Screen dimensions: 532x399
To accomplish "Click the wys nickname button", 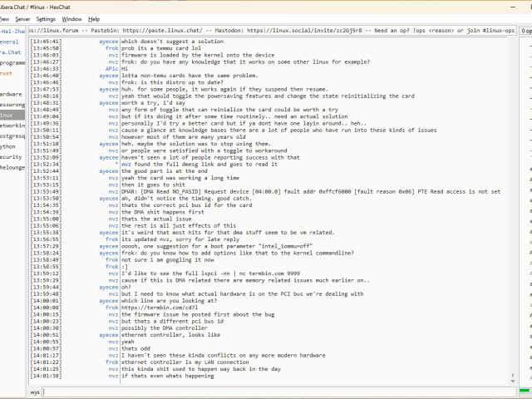I will pos(35,391).
